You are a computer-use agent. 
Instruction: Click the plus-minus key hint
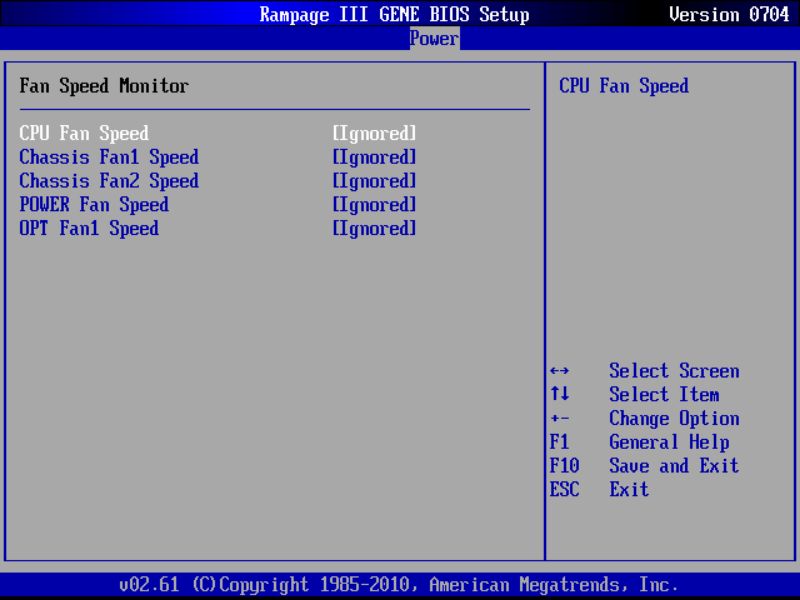click(x=560, y=419)
